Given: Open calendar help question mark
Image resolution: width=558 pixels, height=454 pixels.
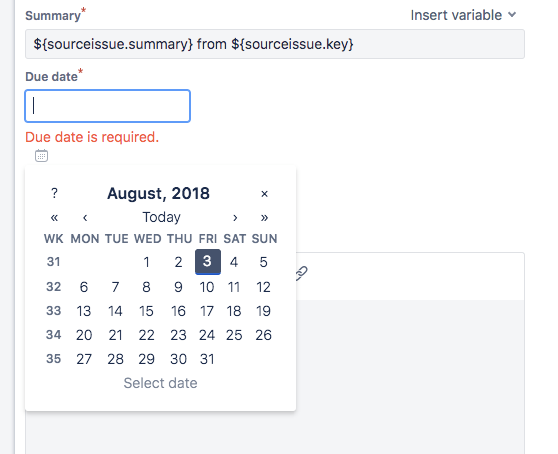Looking at the screenshot, I should pyautogui.click(x=54, y=194).
